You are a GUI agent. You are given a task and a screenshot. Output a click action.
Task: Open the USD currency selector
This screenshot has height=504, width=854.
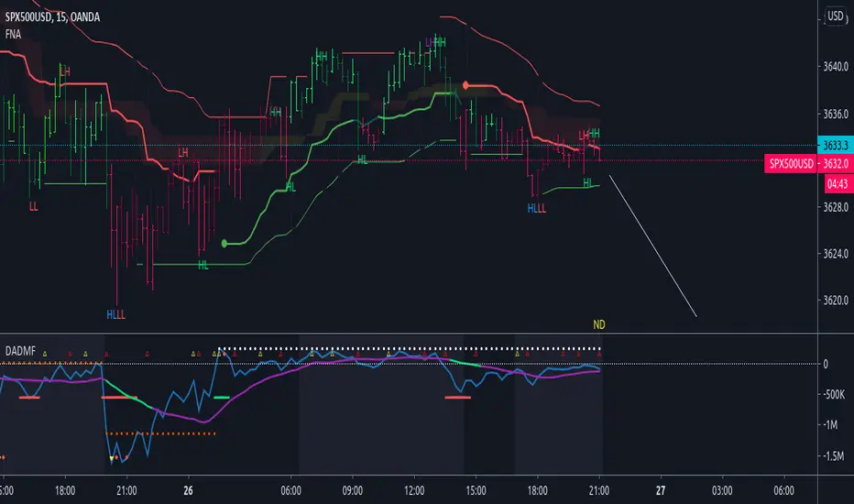(836, 16)
